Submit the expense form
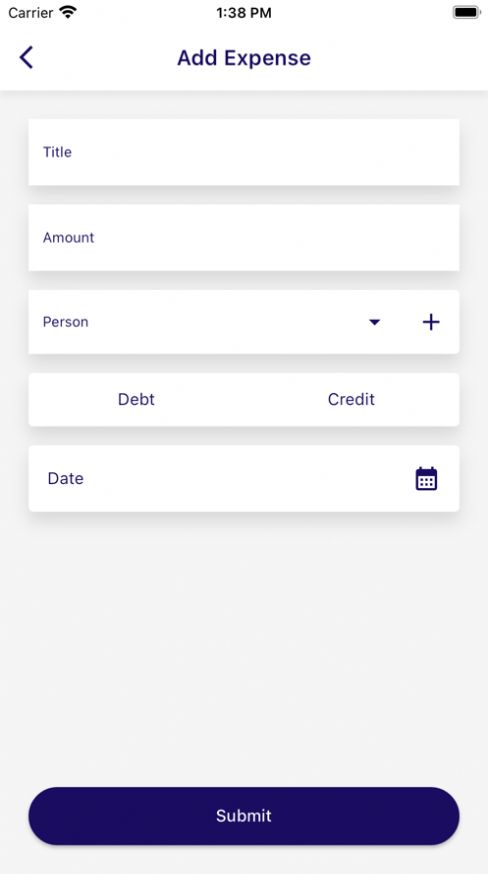Screen dimensions: 488x874 (x=244, y=816)
